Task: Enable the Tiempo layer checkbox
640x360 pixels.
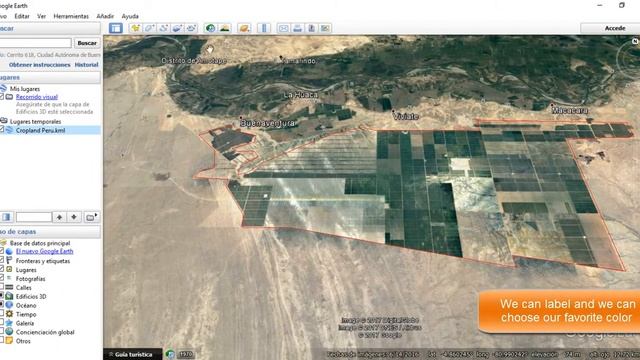Action: pos(2,314)
